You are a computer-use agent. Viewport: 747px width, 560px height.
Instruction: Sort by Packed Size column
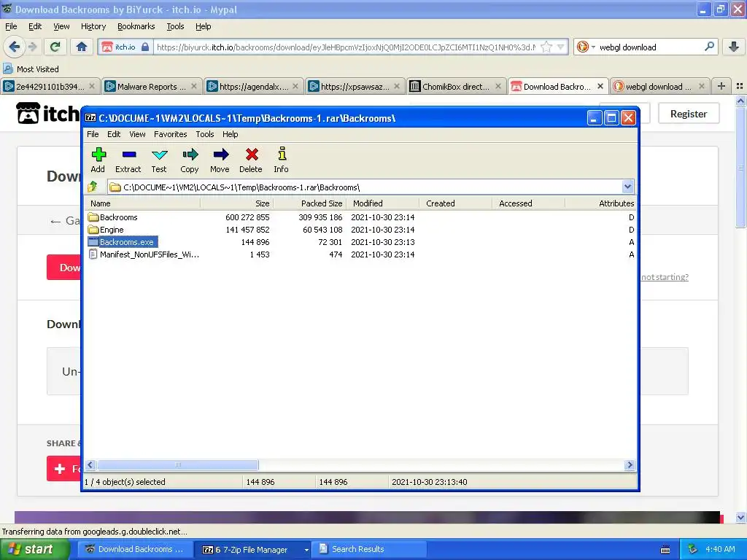point(309,203)
